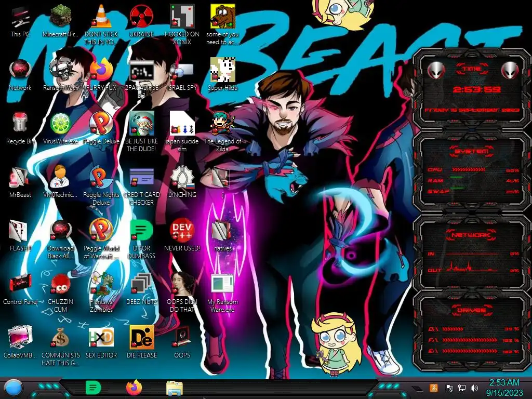
Task: Launch Plants vs Zombies
Action: [x=101, y=283]
